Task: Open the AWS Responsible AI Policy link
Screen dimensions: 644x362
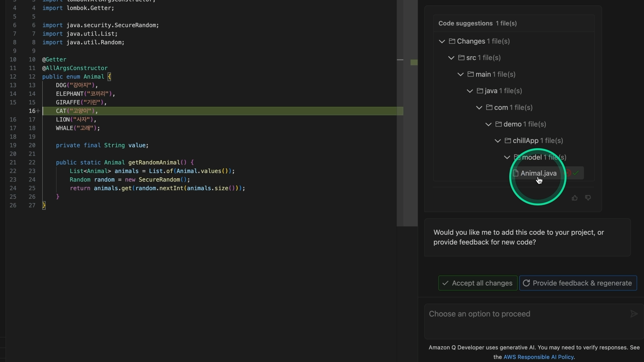Action: [538, 357]
